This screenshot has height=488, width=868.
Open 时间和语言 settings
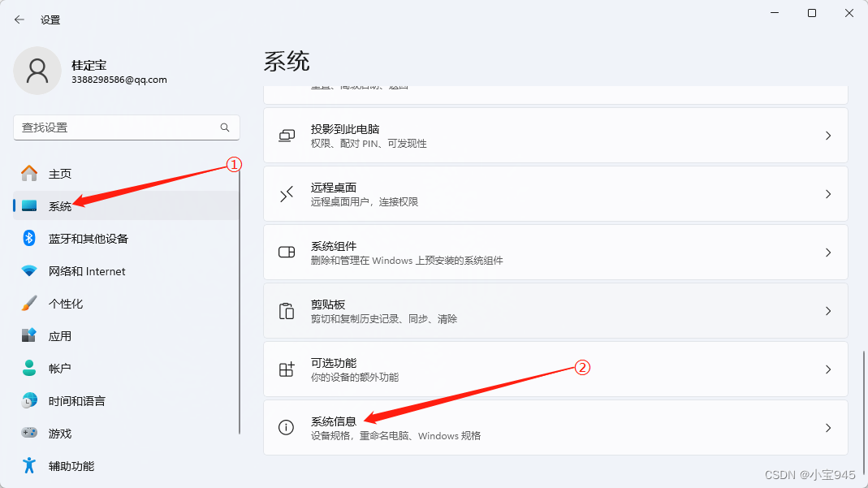[126, 400]
